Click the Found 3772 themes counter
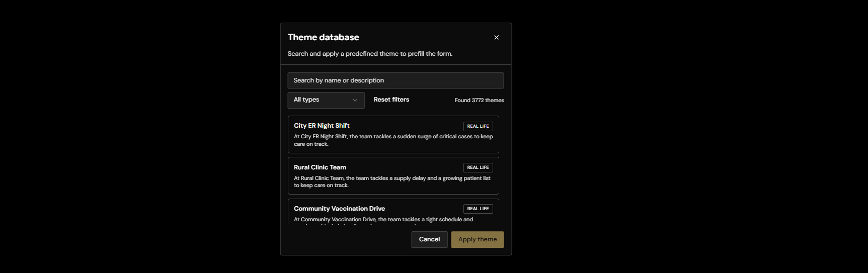 point(479,101)
